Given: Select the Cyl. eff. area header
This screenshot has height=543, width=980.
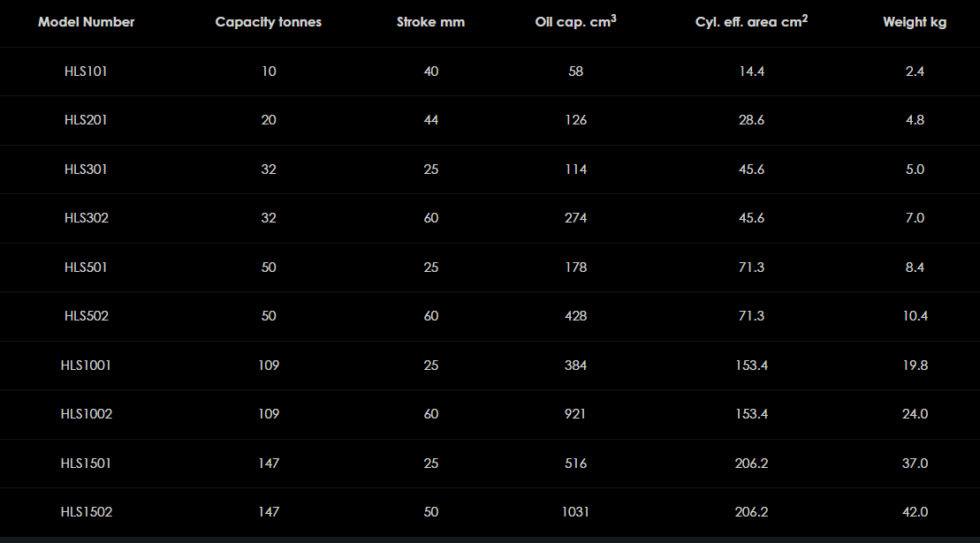Looking at the screenshot, I should [x=751, y=22].
